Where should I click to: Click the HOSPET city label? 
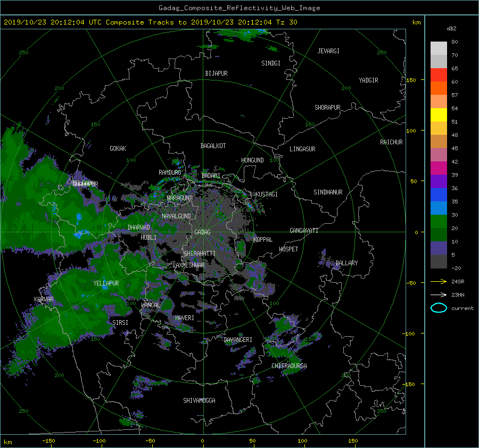click(x=288, y=249)
